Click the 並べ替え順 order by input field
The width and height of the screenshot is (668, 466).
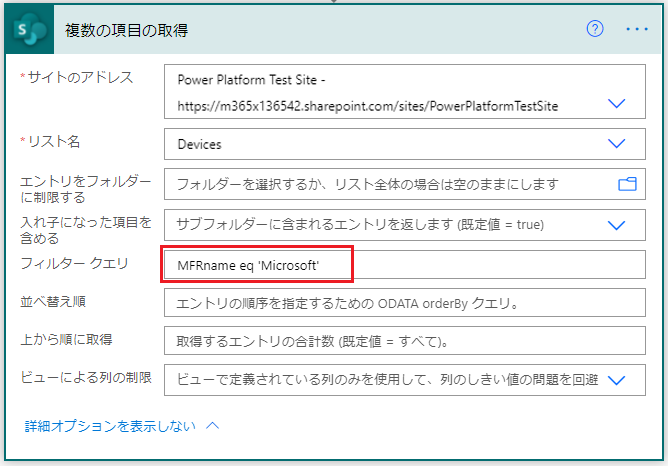[405, 303]
